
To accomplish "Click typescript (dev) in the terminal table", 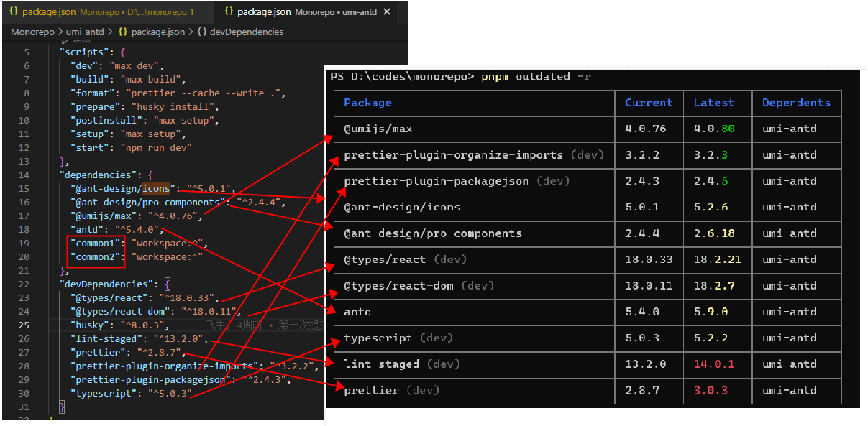I will pyautogui.click(x=398, y=338).
